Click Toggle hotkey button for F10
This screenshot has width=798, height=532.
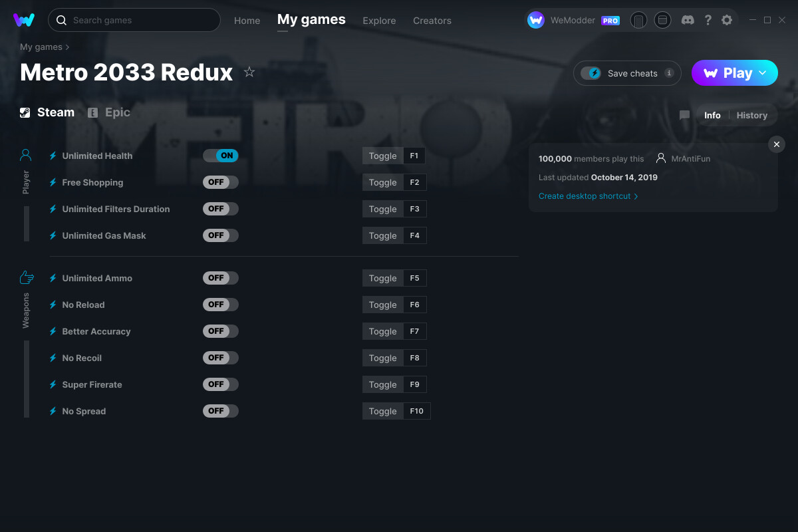pos(383,411)
